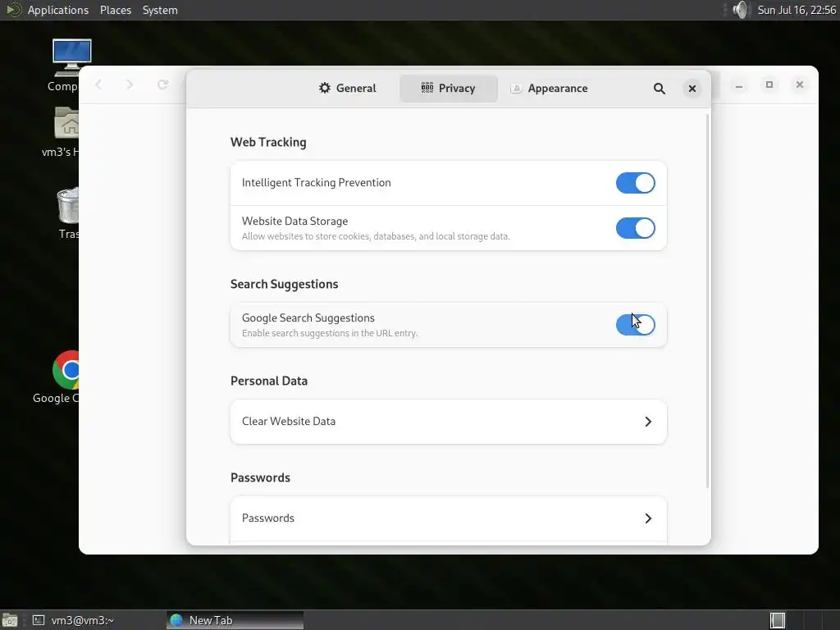Disable Website Data Storage switch
Image resolution: width=840 pixels, height=630 pixels.
[x=636, y=228]
